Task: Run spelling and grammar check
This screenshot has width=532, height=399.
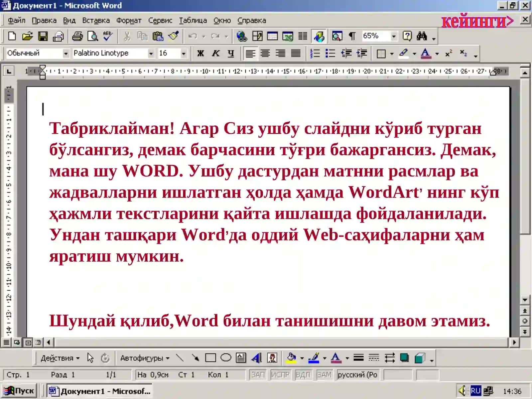Action: pos(108,36)
